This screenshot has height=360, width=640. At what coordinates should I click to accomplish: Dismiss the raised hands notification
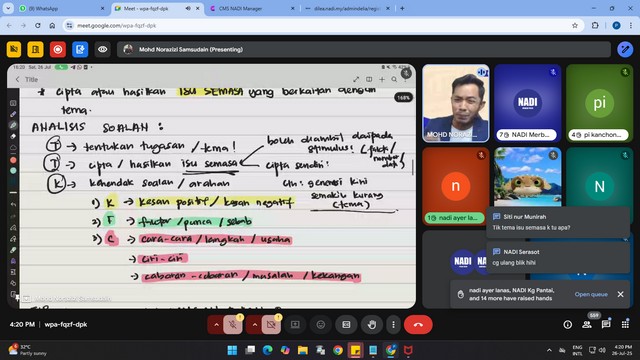pyautogui.click(x=620, y=294)
